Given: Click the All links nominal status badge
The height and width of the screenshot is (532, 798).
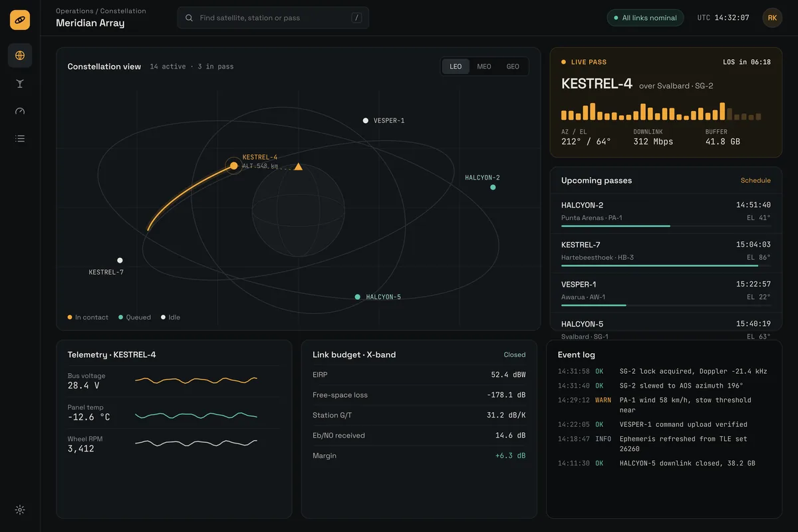Looking at the screenshot, I should tap(645, 18).
